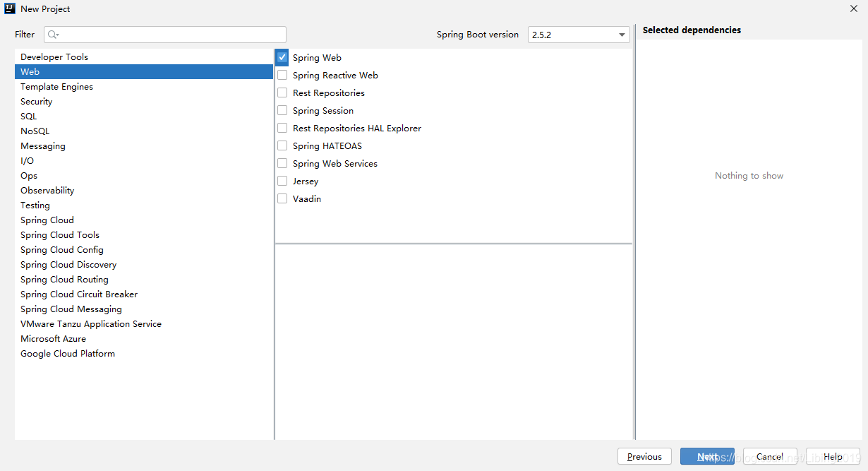Open the Testing category
868x471 pixels.
(x=144, y=205)
